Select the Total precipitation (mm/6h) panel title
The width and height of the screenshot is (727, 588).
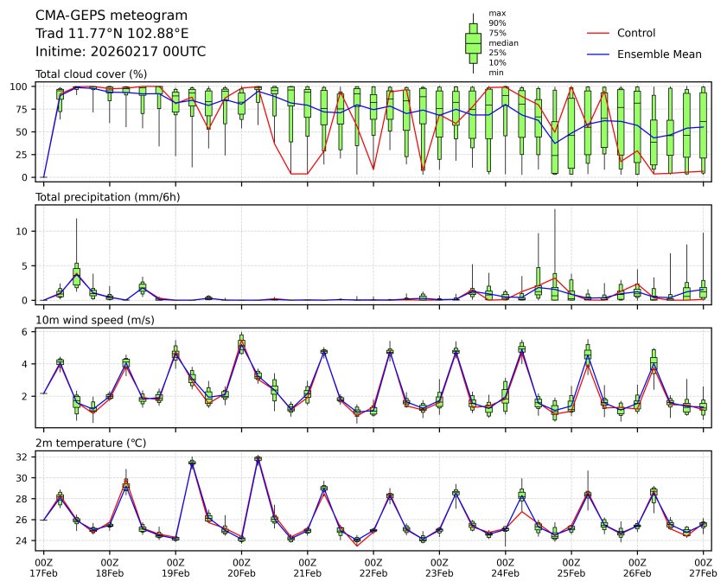pyautogui.click(x=105, y=197)
